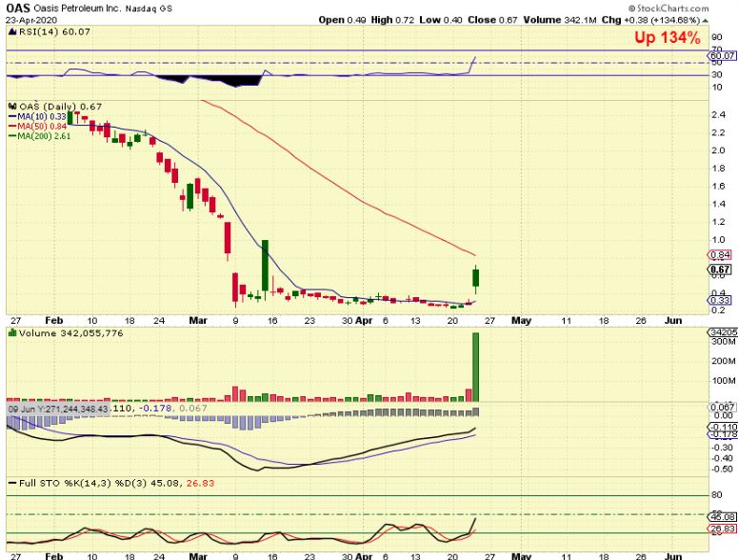
Task: Click the Mar label under the price chart
Action: click(x=198, y=320)
